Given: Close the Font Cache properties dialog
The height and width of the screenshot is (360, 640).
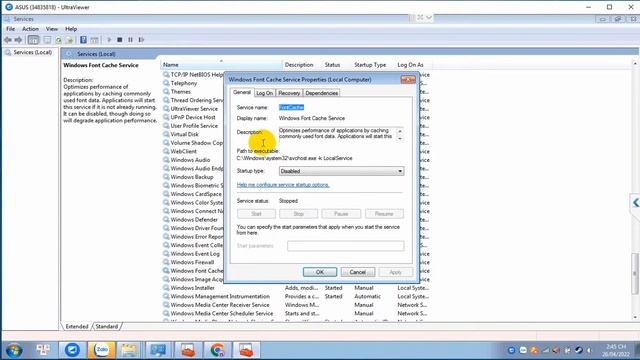Looking at the screenshot, I should tap(408, 80).
